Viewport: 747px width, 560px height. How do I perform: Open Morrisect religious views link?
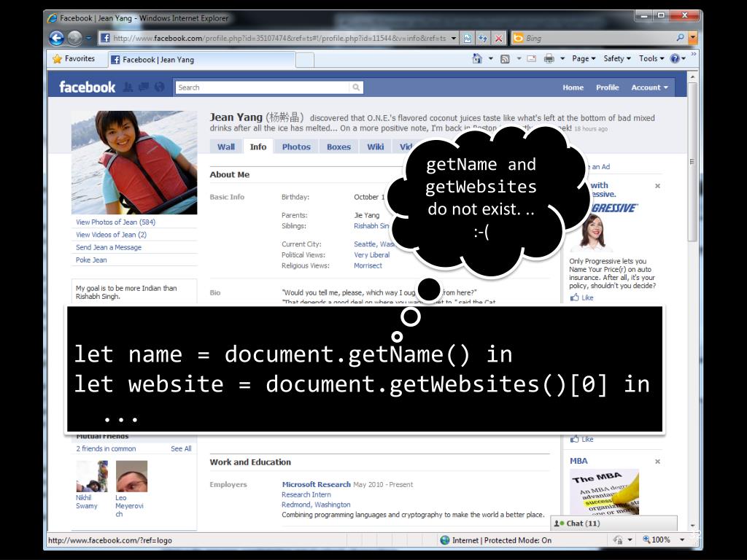click(x=368, y=265)
